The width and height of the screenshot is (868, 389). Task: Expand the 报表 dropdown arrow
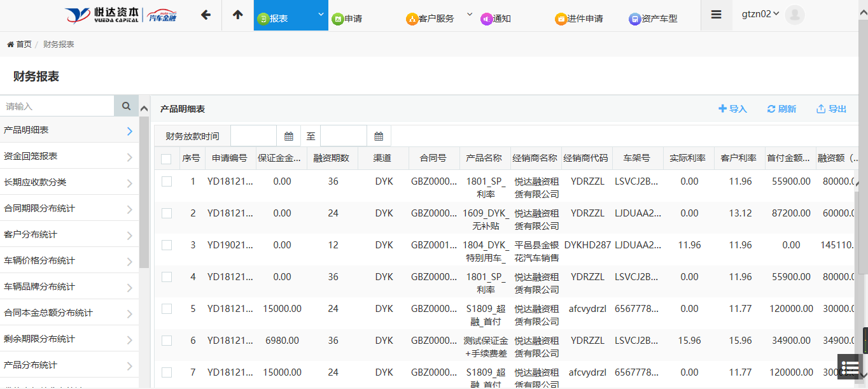tap(321, 15)
